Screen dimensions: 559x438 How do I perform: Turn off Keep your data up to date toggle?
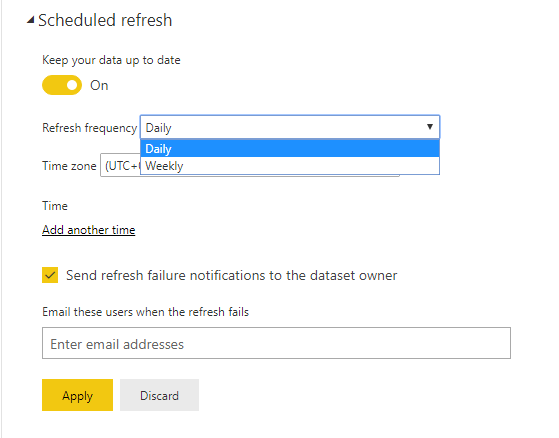[x=62, y=85]
